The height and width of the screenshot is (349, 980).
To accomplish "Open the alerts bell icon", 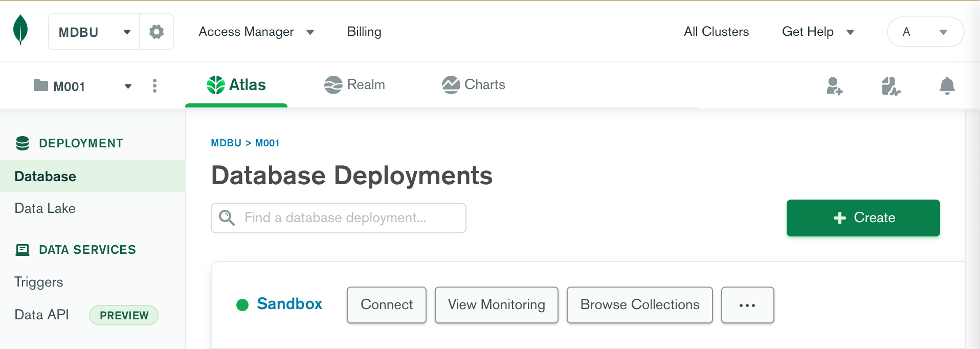I will pos(947,86).
